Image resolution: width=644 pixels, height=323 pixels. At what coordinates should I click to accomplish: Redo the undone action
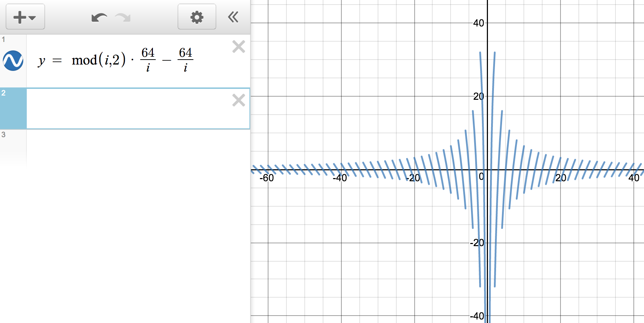123,17
